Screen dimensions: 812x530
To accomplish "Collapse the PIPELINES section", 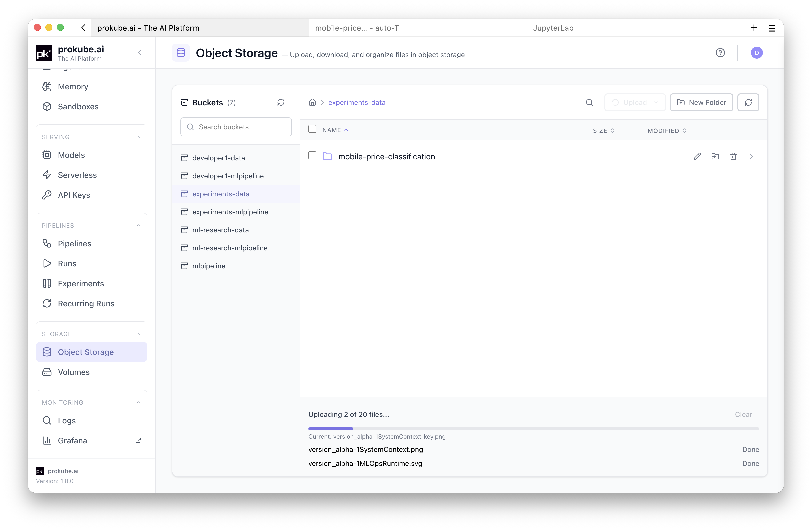I will tap(138, 225).
